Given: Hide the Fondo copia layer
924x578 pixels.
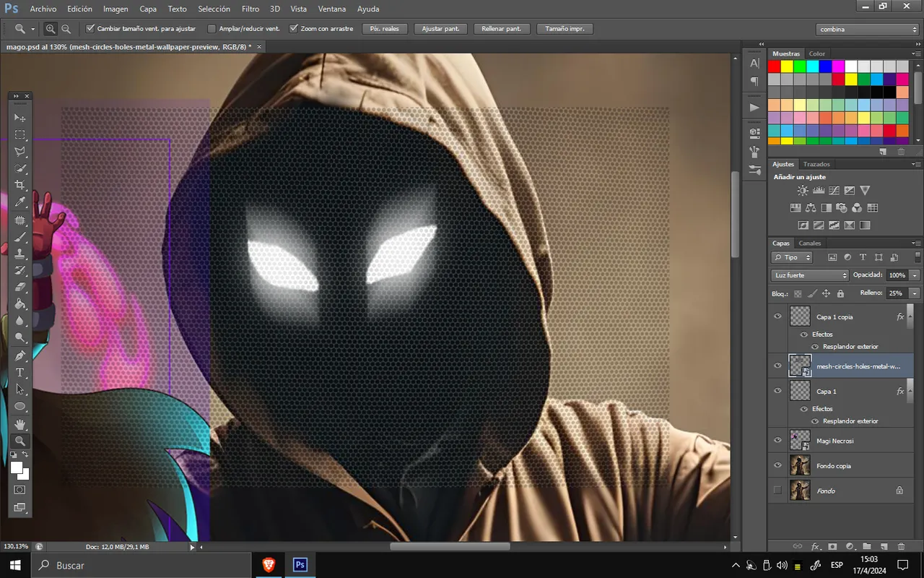Looking at the screenshot, I should point(777,465).
